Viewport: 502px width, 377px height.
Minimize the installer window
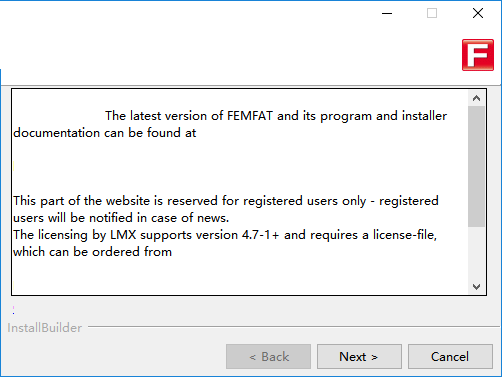click(x=387, y=13)
